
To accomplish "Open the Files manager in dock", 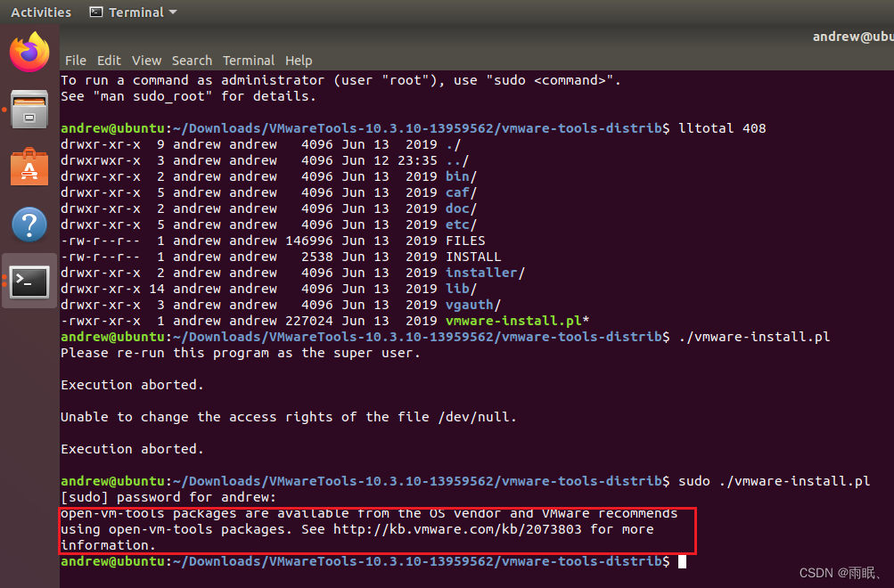I will tap(29, 110).
